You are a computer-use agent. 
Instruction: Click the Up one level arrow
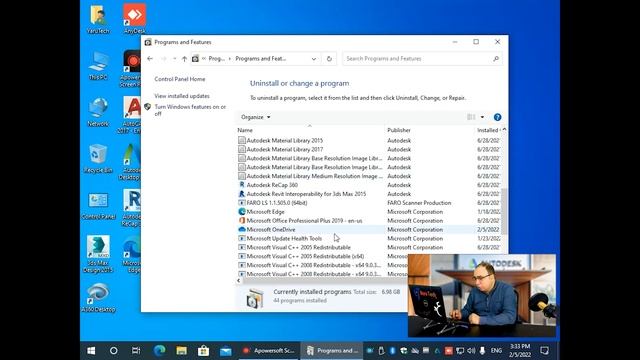[184, 59]
